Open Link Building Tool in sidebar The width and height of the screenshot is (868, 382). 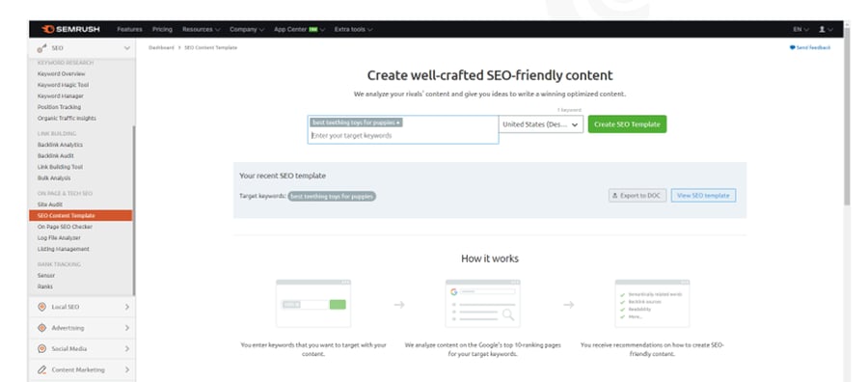click(x=60, y=167)
